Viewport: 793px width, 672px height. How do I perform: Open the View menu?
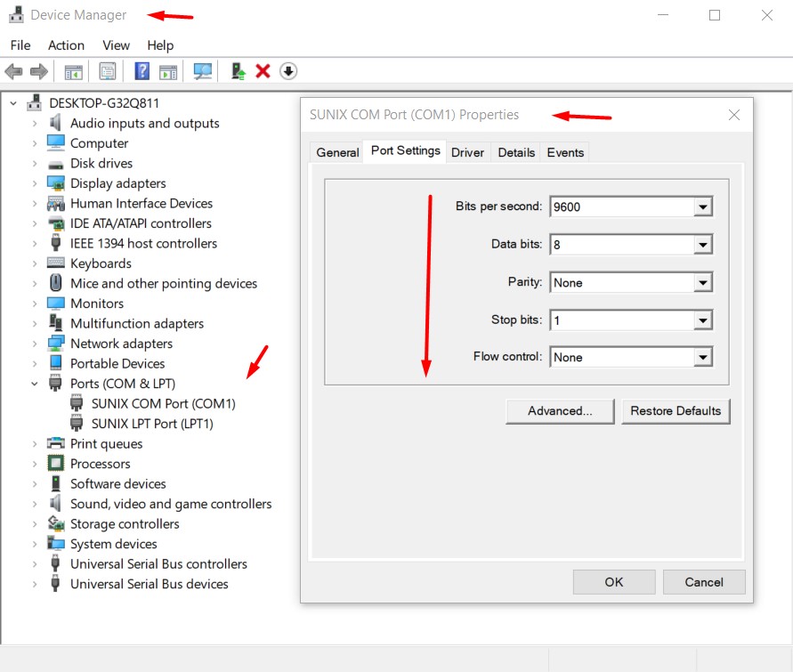click(x=116, y=45)
